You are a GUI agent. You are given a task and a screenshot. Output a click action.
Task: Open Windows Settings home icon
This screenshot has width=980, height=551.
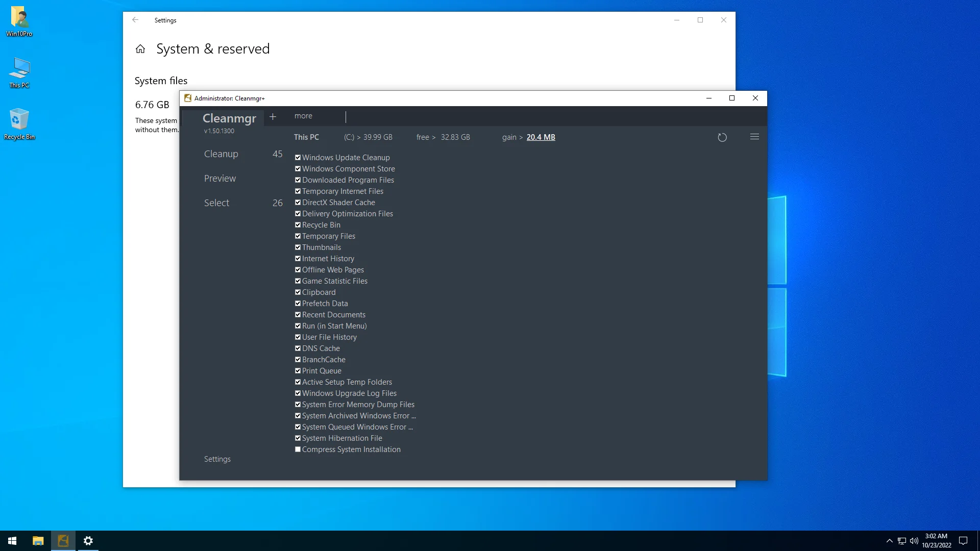point(141,49)
